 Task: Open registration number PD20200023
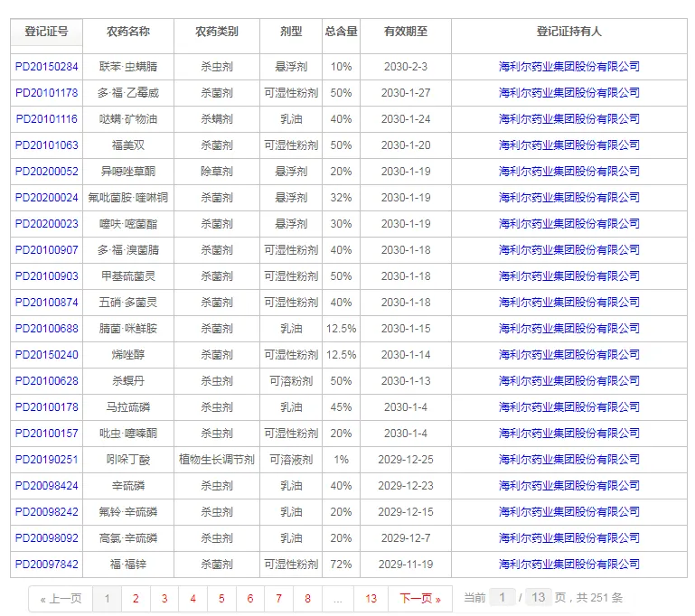click(46, 224)
